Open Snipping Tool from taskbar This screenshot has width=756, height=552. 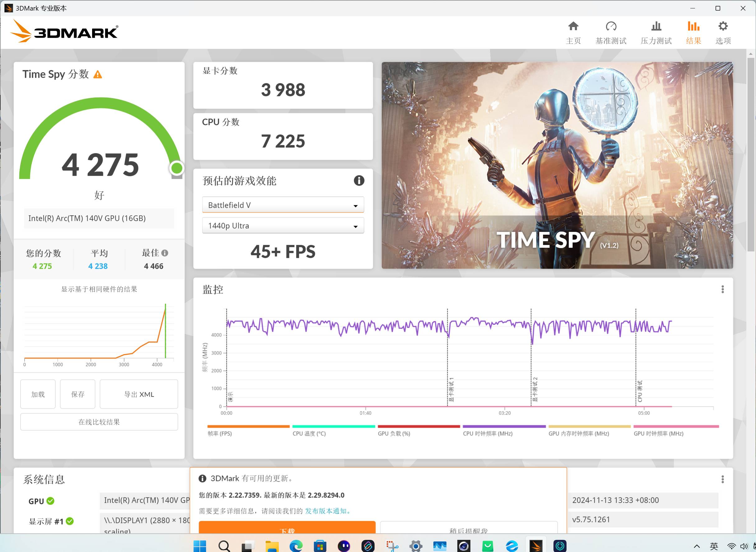392,546
